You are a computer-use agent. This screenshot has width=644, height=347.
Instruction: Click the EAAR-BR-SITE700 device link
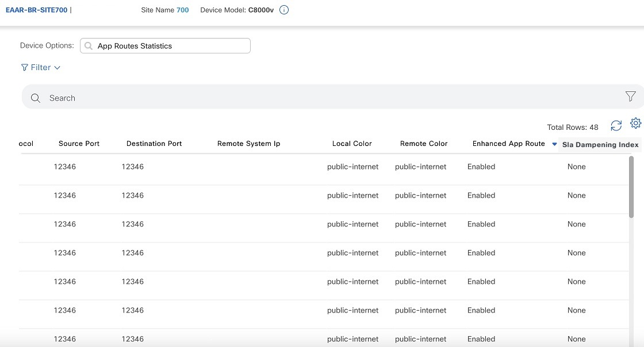37,10
